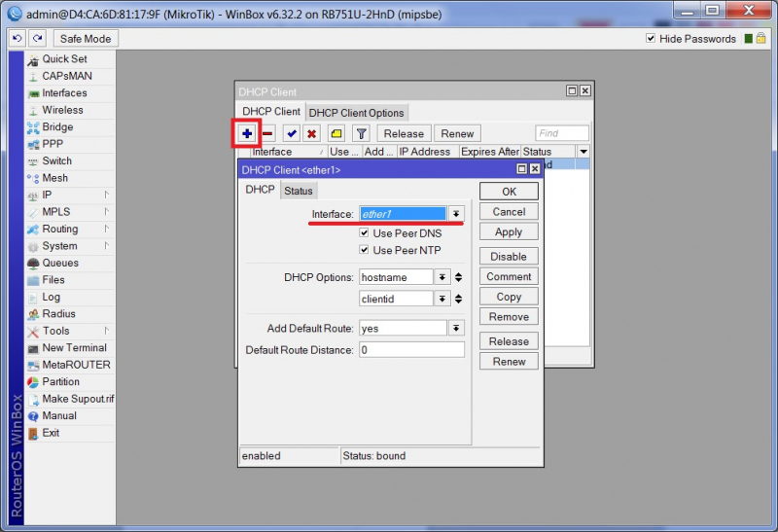Expand the Add Default Route dropdown

tap(456, 329)
